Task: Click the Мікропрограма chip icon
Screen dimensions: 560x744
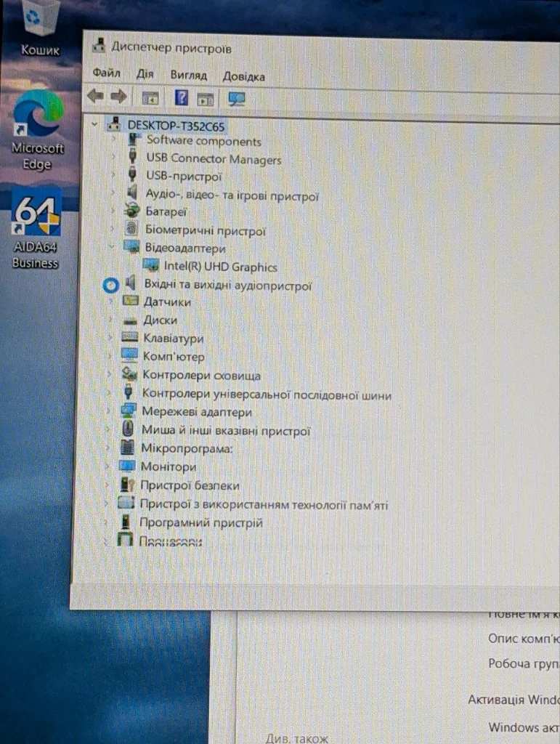Action: (126, 447)
